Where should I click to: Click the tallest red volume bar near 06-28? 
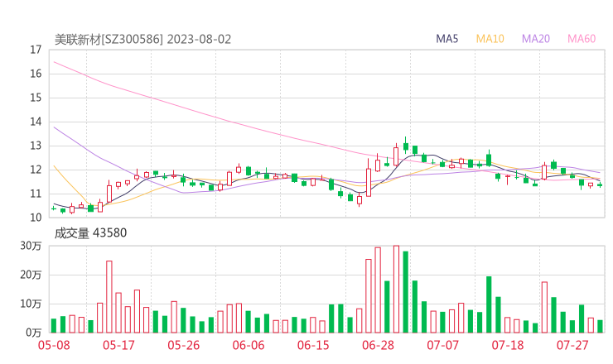coord(396,289)
